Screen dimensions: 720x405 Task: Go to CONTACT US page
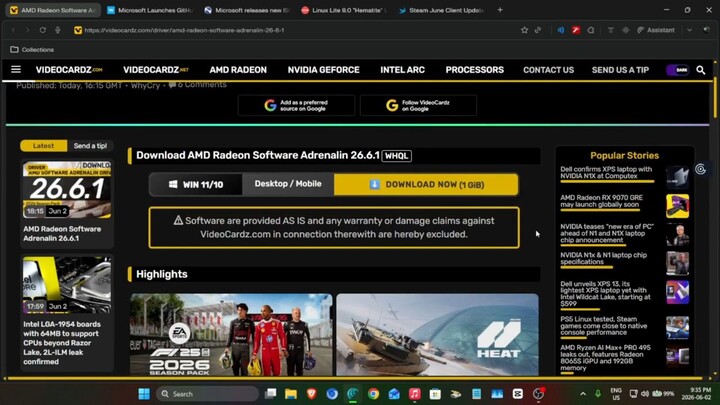(x=548, y=70)
